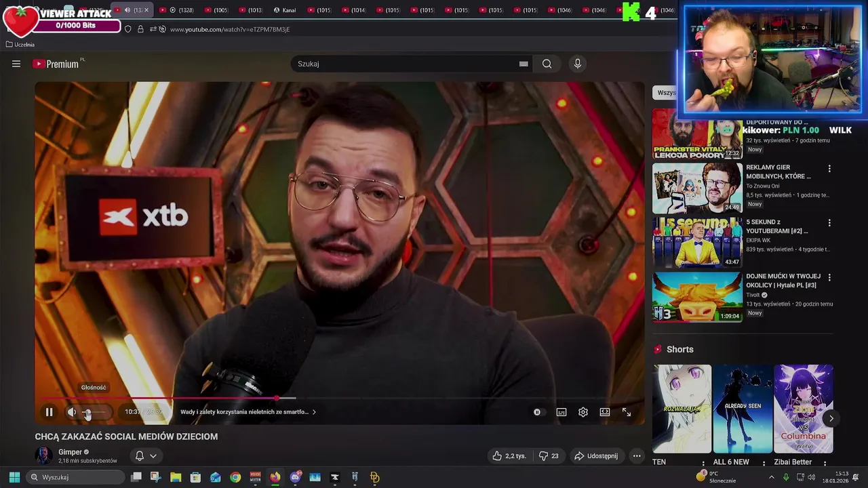Click the progress bar scrubber dot
Viewport: 868px width, 488px height.
276,399
